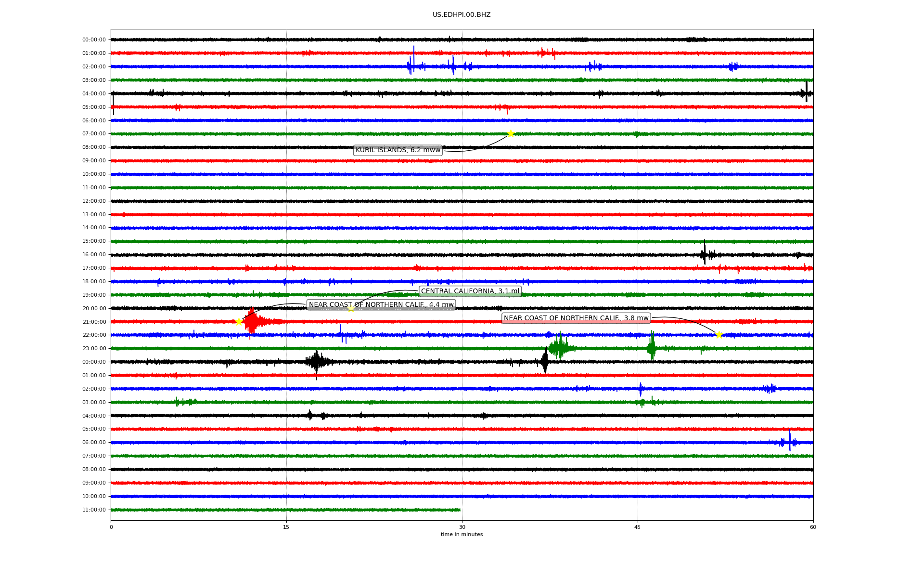This screenshot has height=578, width=924.
Task: Select the CENTRAL CALIFORNIA, 3.1 ml label
Action: [x=470, y=291]
